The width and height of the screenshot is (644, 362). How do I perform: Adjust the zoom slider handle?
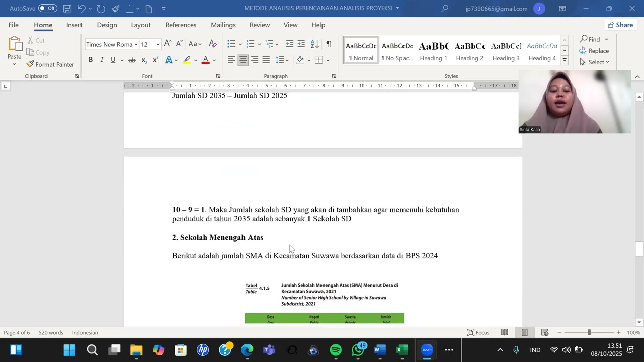coord(589,332)
